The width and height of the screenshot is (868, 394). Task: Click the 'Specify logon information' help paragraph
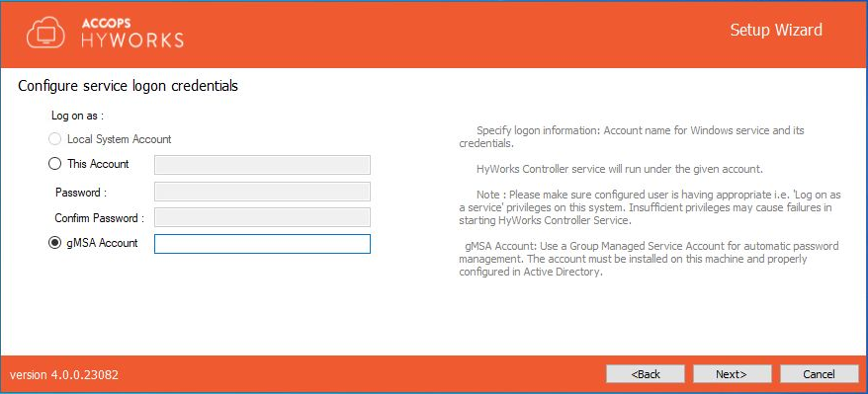click(632, 137)
